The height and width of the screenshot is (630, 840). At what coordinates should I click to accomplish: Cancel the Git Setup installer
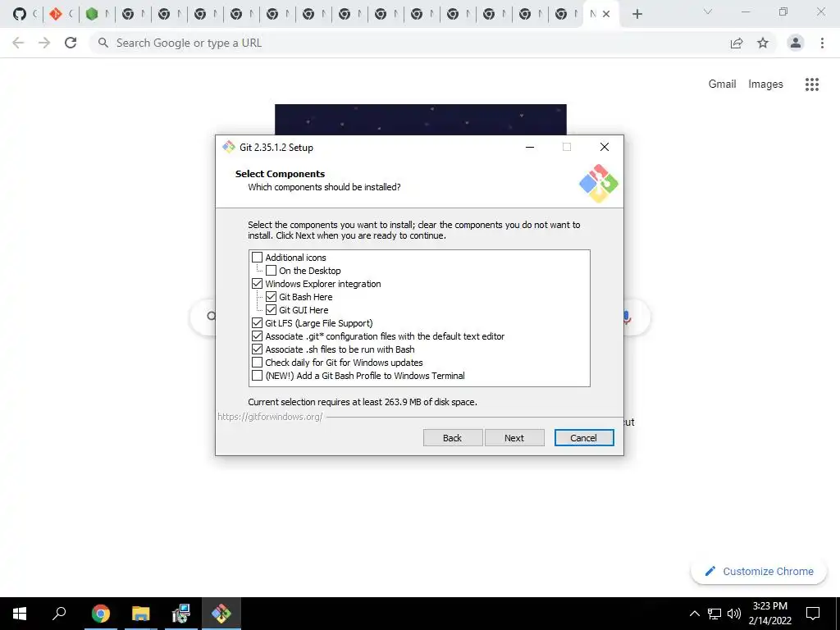coord(584,438)
